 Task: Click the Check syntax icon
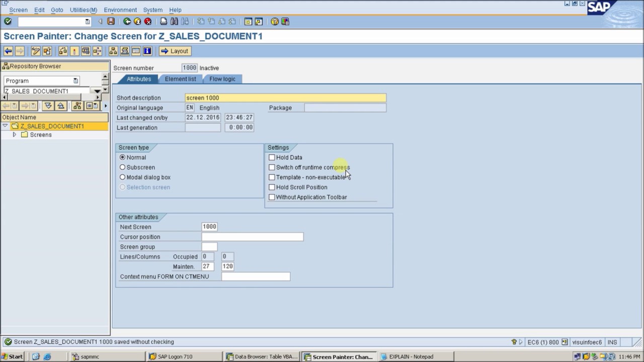click(x=63, y=51)
